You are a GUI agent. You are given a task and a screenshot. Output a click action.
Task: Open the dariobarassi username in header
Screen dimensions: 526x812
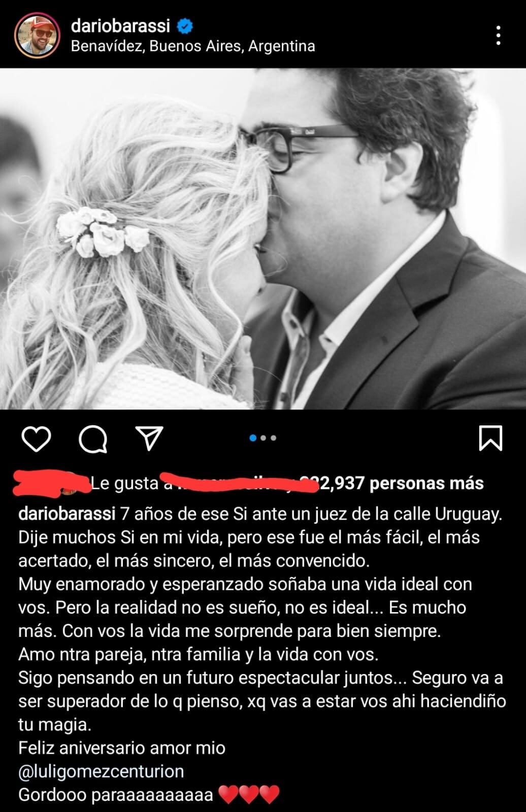pos(120,25)
